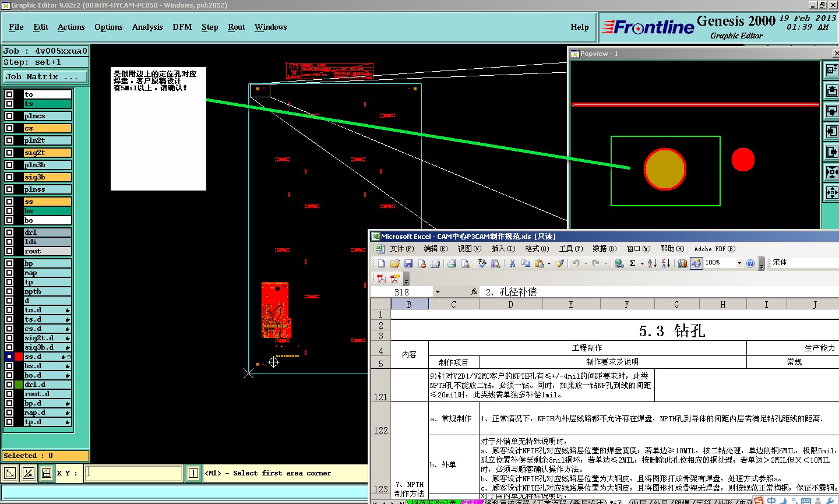Click Excel Format Painter brush icon
The height and width of the screenshot is (504, 839).
tap(559, 263)
